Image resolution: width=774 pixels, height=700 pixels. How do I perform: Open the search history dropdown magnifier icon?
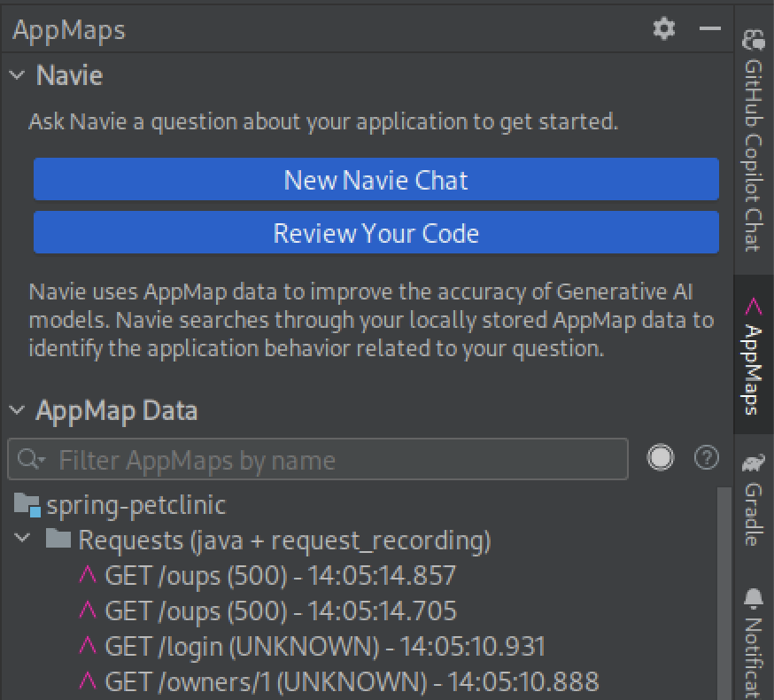(31, 459)
